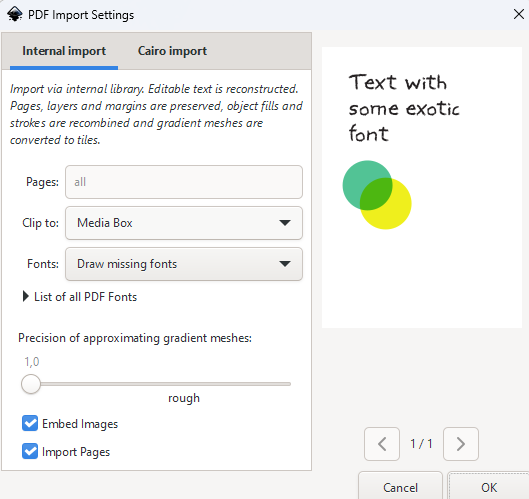
Task: Close the PDF Import Settings dialog
Action: point(519,15)
